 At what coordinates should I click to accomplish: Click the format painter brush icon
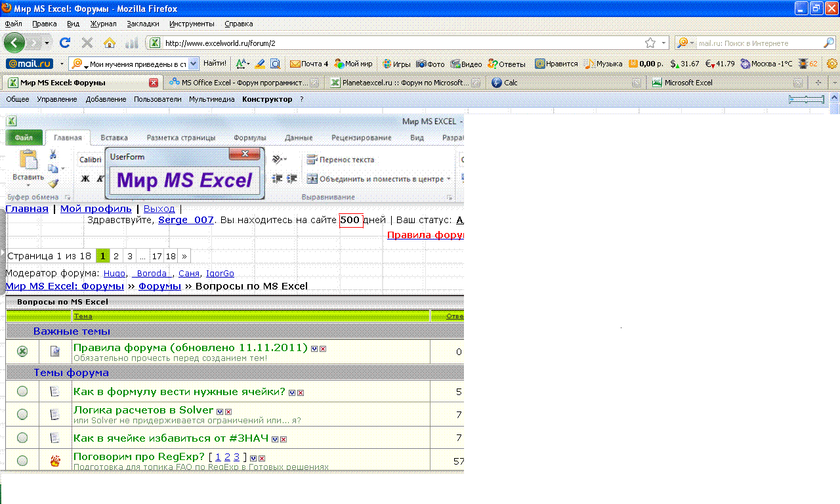pyautogui.click(x=53, y=184)
